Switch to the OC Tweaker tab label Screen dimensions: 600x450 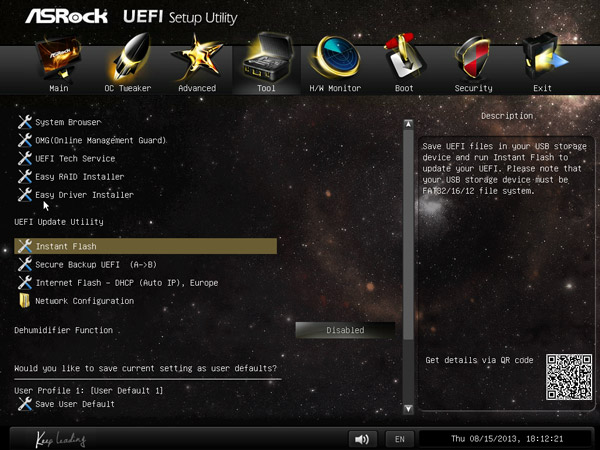point(128,88)
